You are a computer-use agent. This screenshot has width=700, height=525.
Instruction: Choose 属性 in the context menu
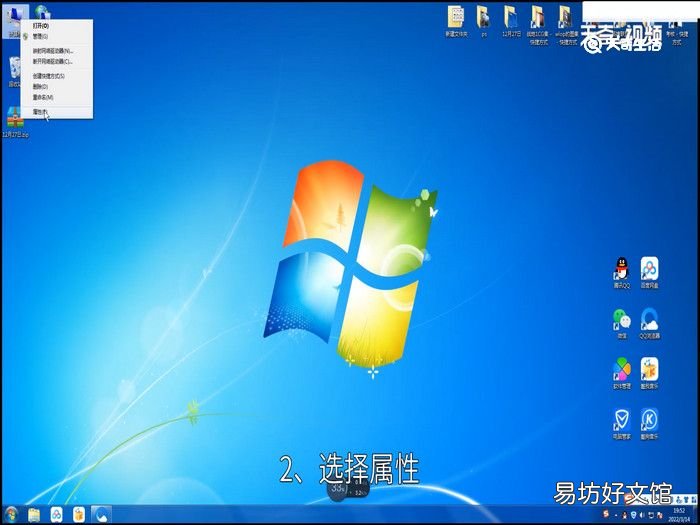[57, 112]
